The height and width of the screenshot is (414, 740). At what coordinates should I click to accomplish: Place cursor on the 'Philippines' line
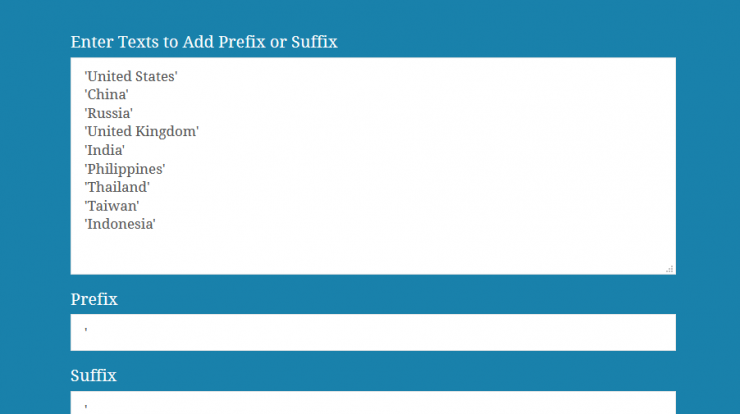(x=125, y=169)
